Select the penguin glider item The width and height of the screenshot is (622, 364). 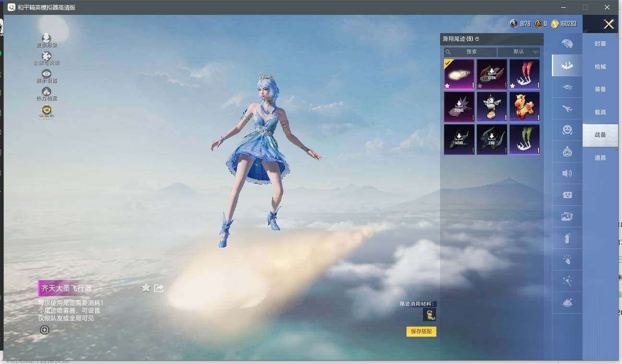[492, 107]
